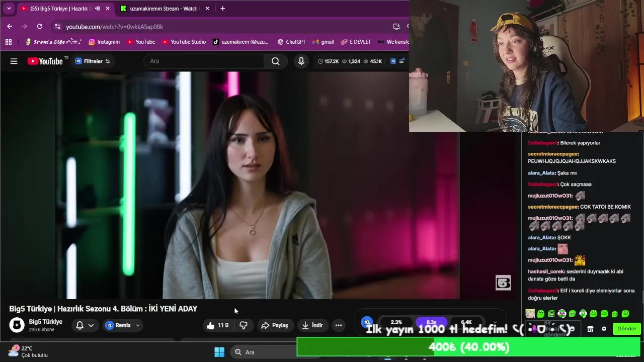Click the install app icon in address bar
Screen dimensions: 644x362
396,27
